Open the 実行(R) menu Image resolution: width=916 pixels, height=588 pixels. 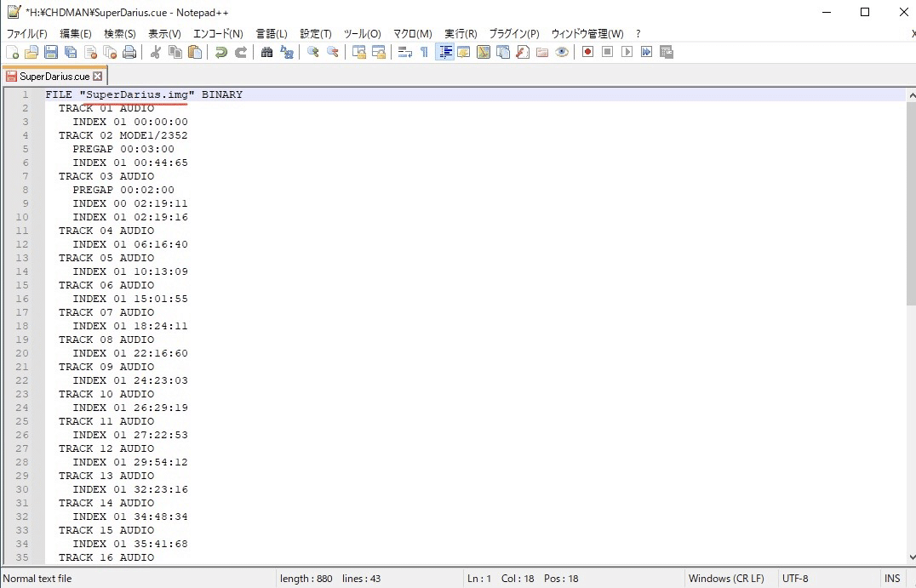coord(461,34)
